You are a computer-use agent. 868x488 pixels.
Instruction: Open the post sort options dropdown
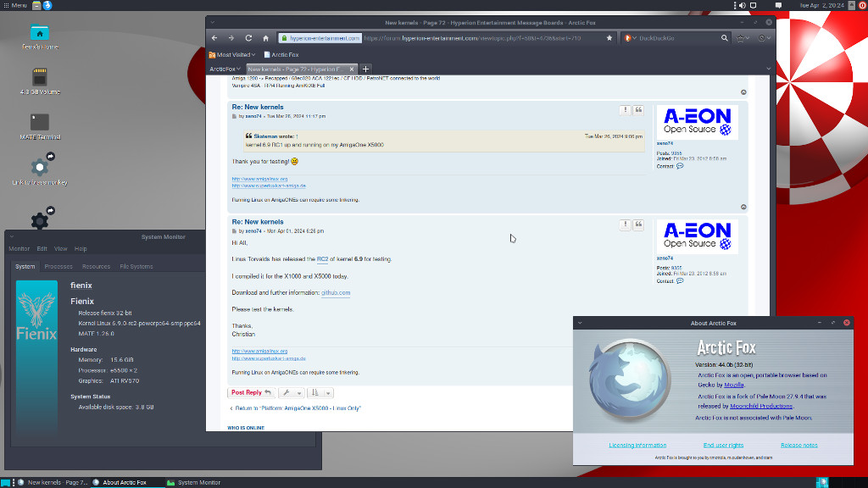[320, 393]
